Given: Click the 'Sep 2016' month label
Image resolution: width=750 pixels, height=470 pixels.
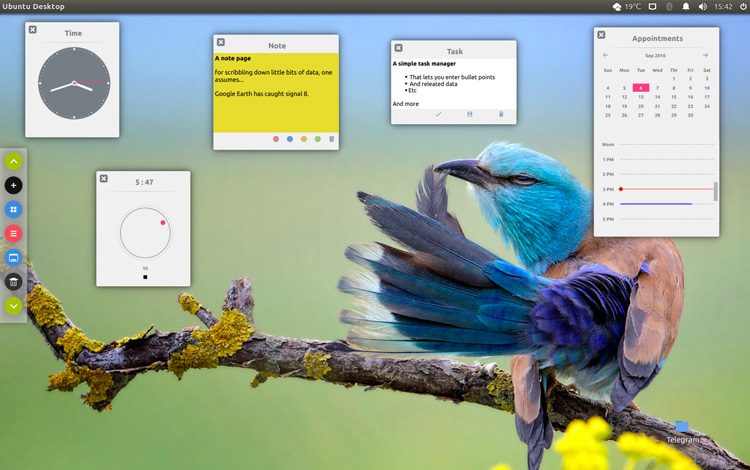Looking at the screenshot, I should pyautogui.click(x=655, y=55).
